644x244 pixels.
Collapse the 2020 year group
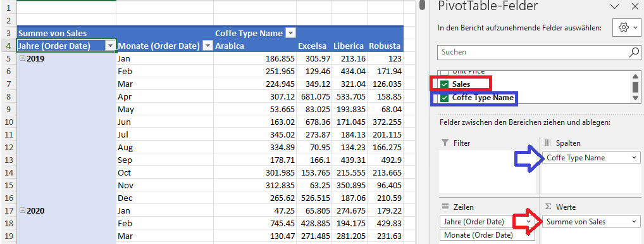[23, 210]
